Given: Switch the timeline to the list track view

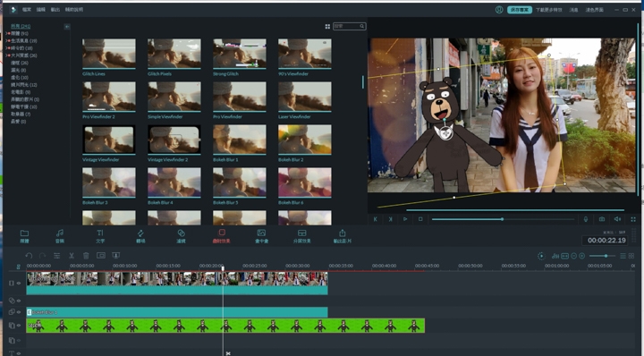Looking at the screenshot, I should 623,256.
